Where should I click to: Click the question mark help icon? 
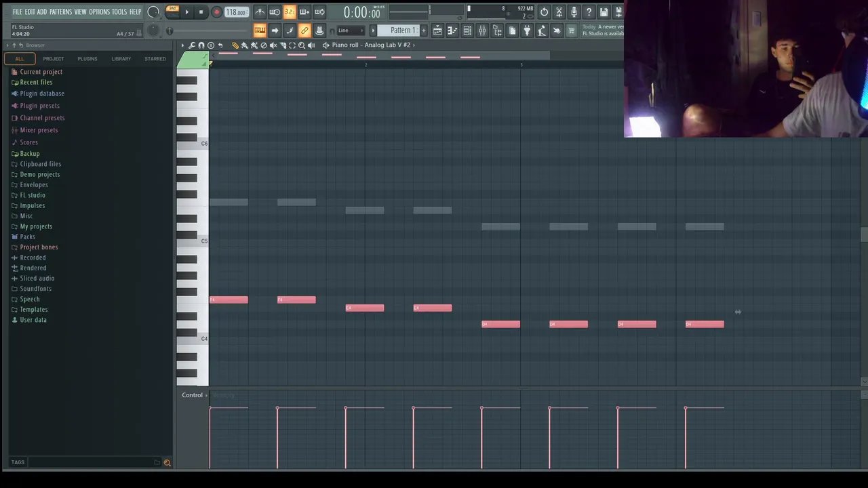click(589, 12)
